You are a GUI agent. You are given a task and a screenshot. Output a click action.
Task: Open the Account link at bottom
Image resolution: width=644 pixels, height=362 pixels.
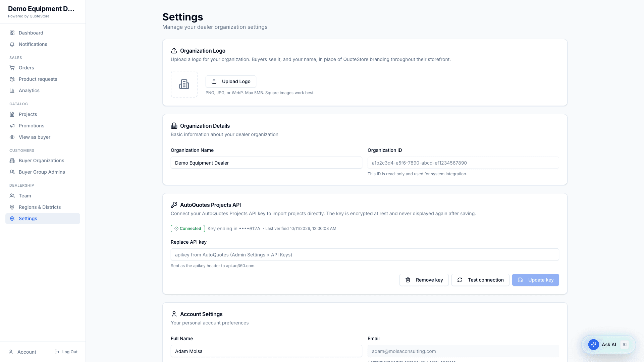pos(22,352)
